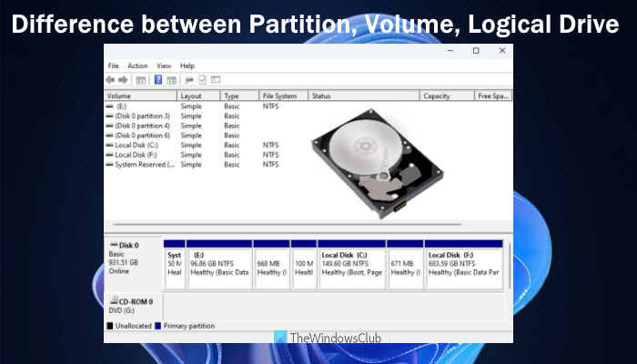Sort by the Layout column header
637x364 pixels.
198,96
